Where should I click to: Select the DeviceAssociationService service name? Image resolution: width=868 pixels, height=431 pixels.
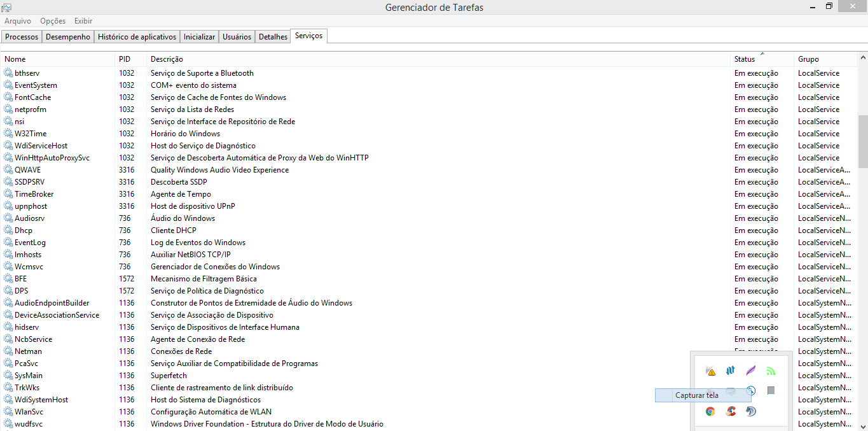57,315
